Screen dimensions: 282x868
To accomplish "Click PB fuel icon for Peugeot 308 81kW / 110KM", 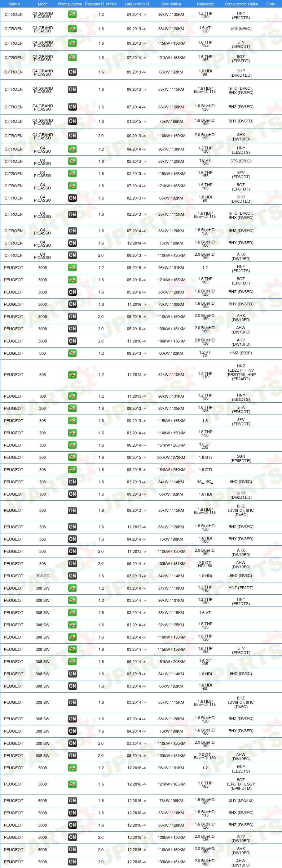I will 72,375.
